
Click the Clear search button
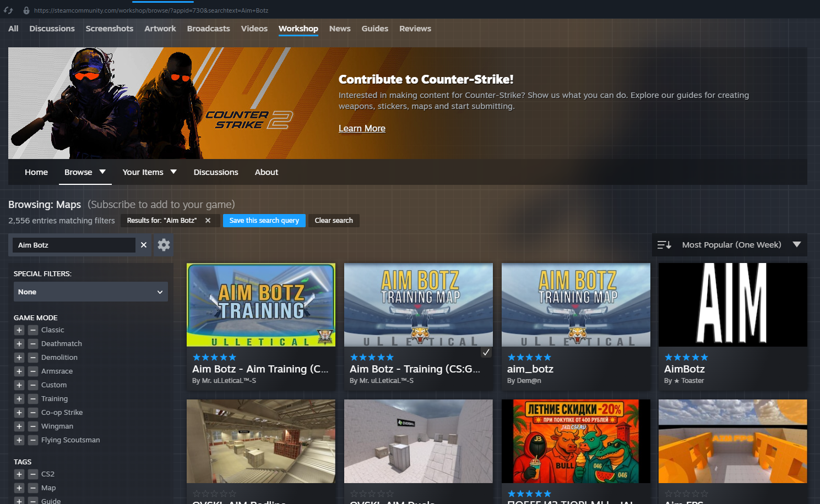click(334, 221)
